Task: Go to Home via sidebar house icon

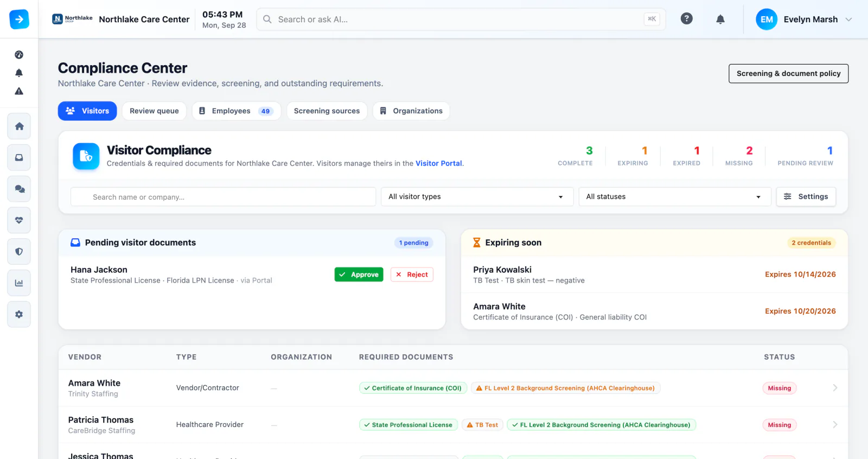Action: point(19,126)
